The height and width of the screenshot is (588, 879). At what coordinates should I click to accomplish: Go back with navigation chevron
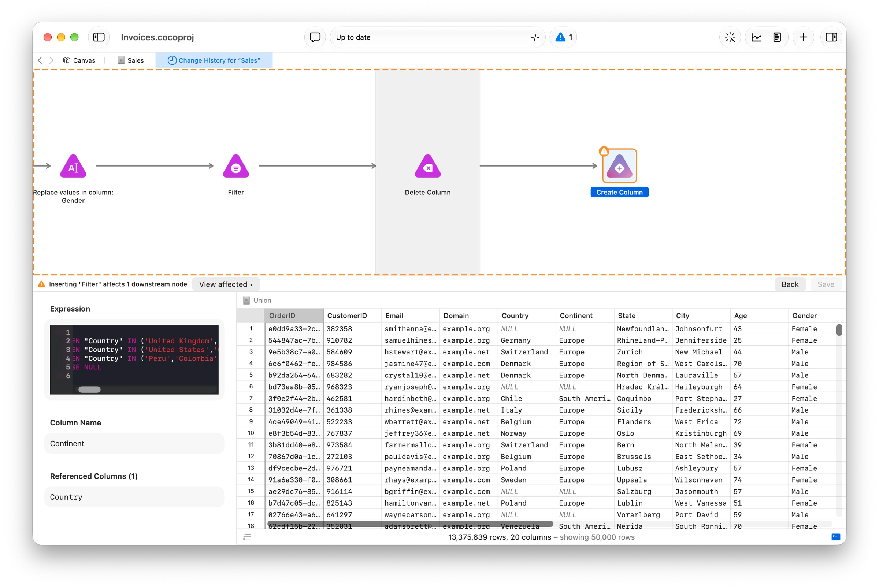click(40, 60)
